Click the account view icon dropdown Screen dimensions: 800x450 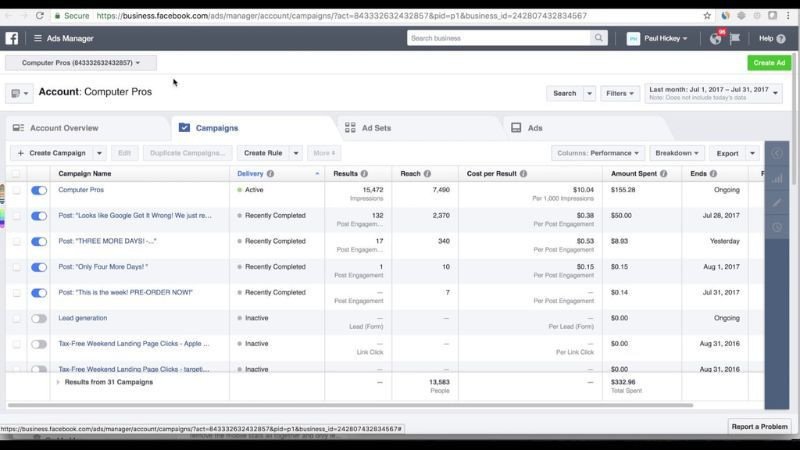[19, 93]
